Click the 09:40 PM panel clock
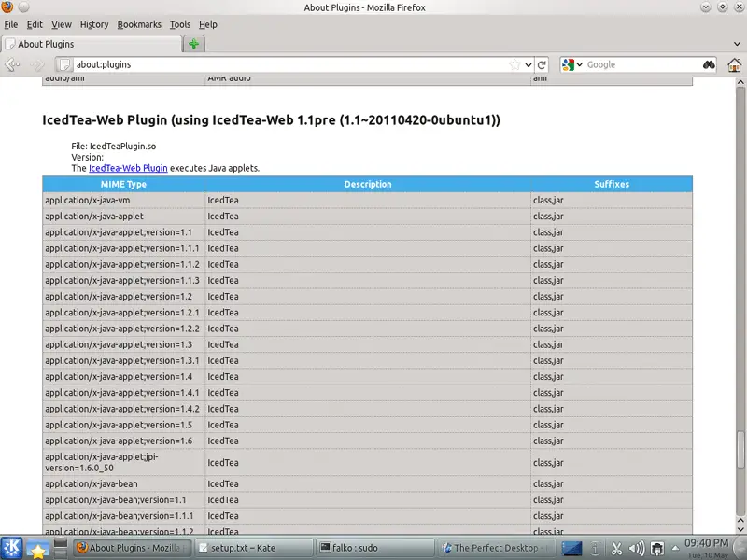 (707, 548)
